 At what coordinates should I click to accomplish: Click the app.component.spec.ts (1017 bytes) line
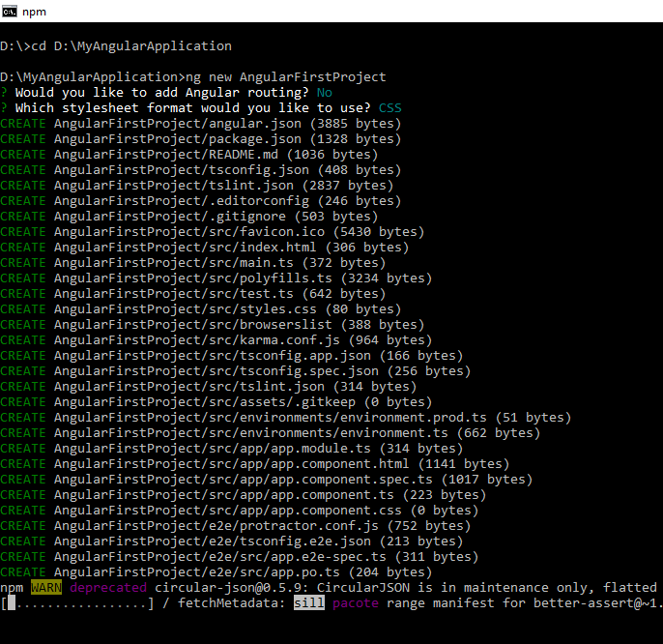(267, 479)
